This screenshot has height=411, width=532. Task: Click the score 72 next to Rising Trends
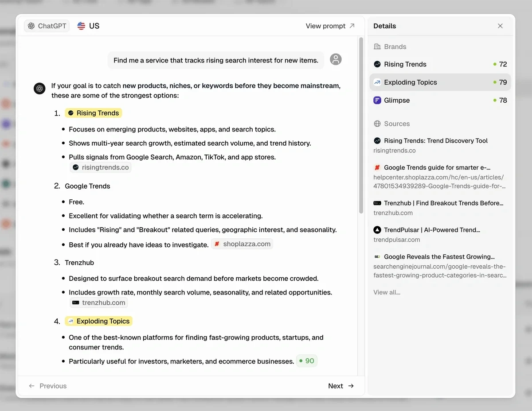coord(503,64)
